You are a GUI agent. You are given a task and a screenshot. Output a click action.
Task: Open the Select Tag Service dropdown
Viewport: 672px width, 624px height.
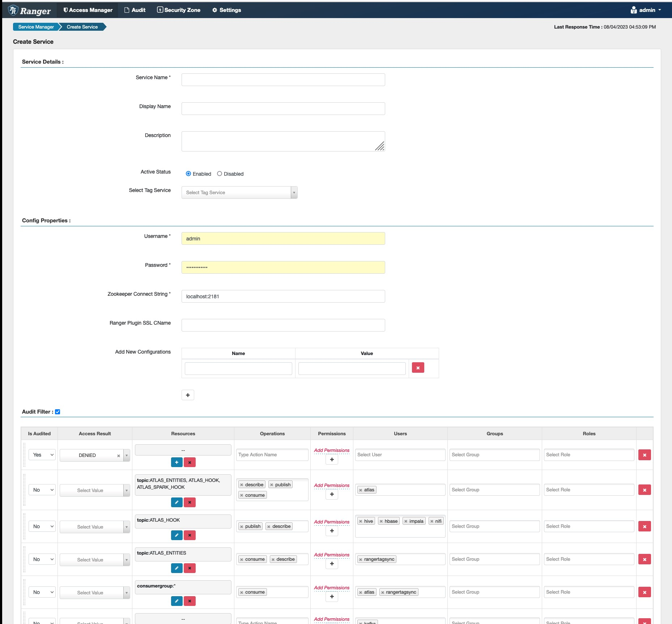(239, 192)
